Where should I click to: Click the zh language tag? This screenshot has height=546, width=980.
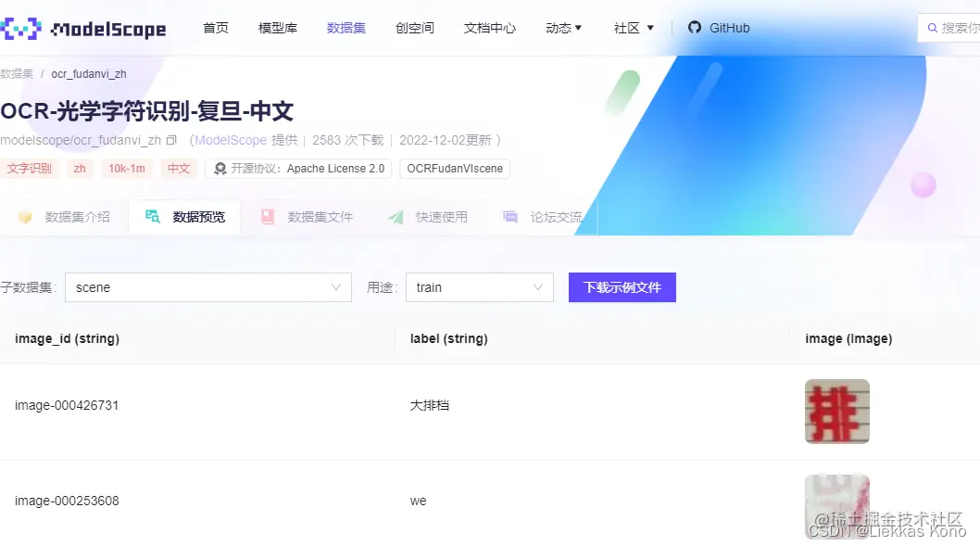80,169
